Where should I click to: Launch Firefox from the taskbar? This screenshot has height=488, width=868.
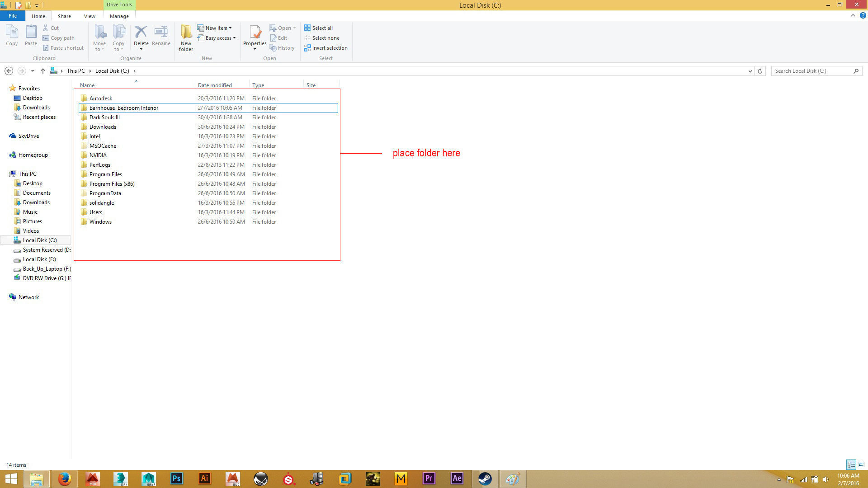coord(64,479)
